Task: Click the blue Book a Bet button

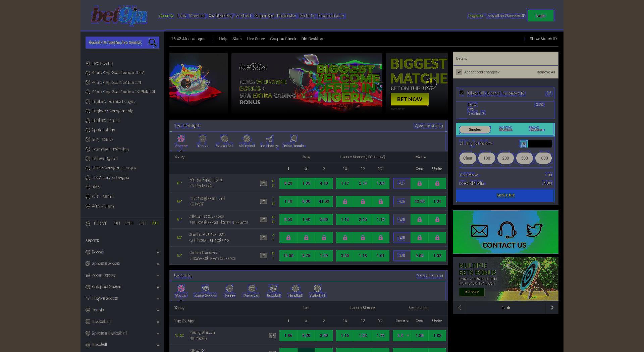Action: coord(505,195)
